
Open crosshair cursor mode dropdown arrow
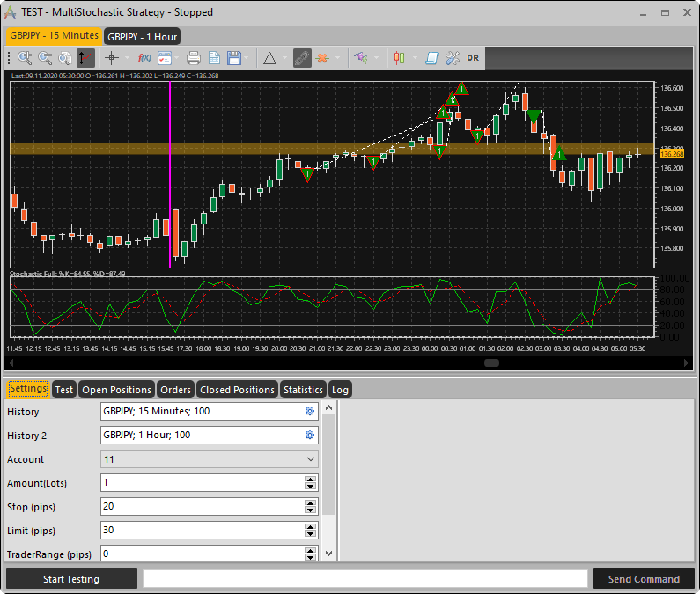[127, 57]
